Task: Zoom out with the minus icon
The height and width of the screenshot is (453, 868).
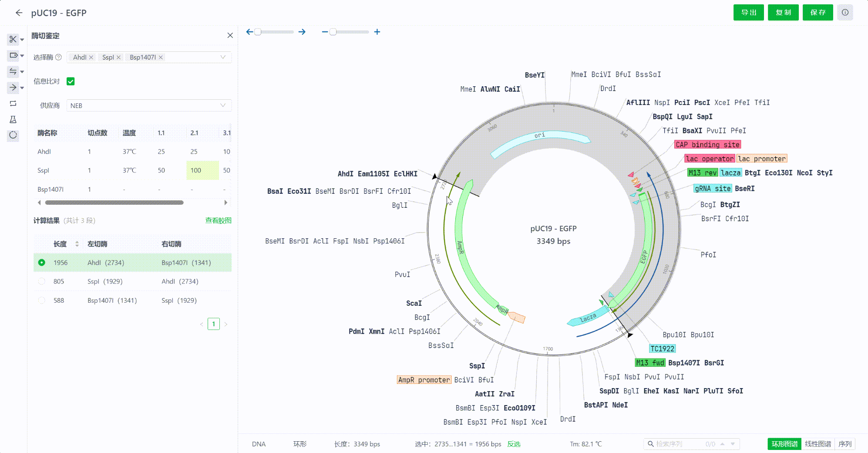Action: pyautogui.click(x=324, y=32)
